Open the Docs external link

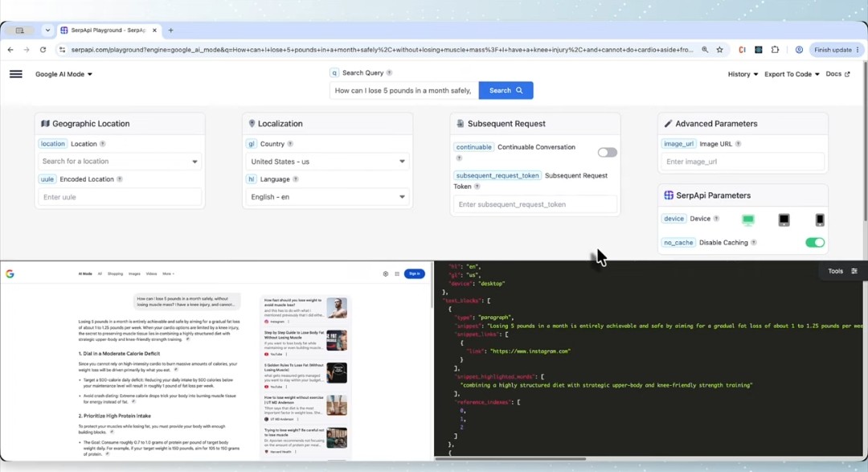(837, 74)
